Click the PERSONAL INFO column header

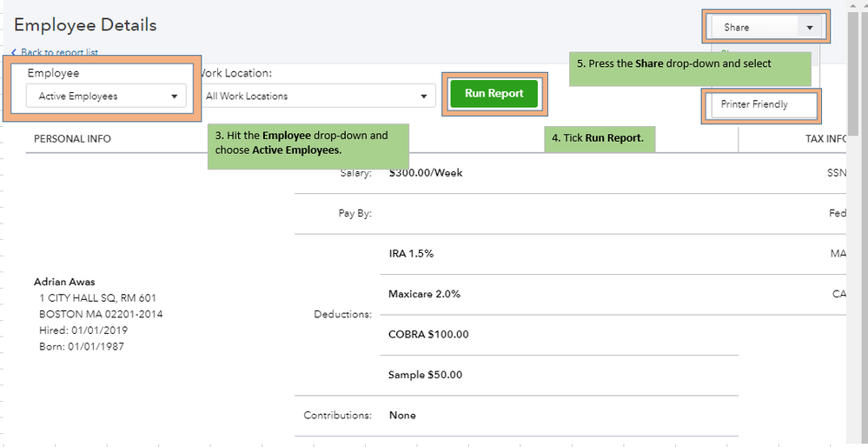[x=72, y=139]
